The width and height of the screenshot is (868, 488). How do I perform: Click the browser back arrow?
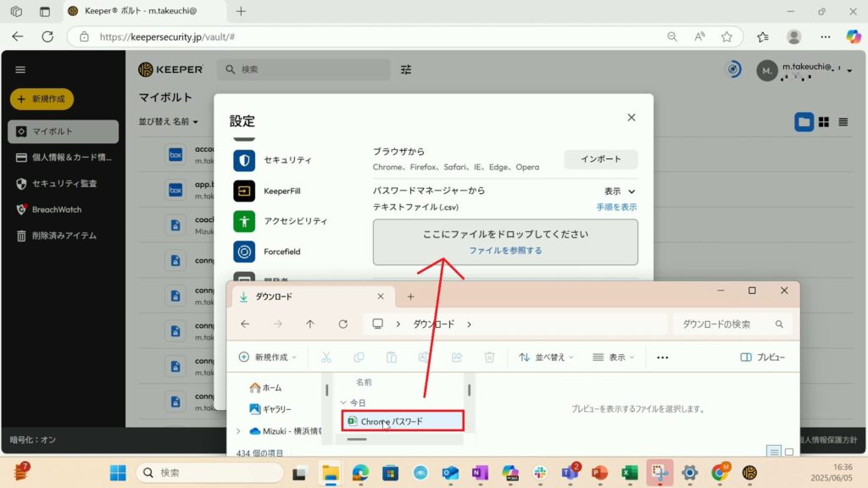click(x=18, y=36)
